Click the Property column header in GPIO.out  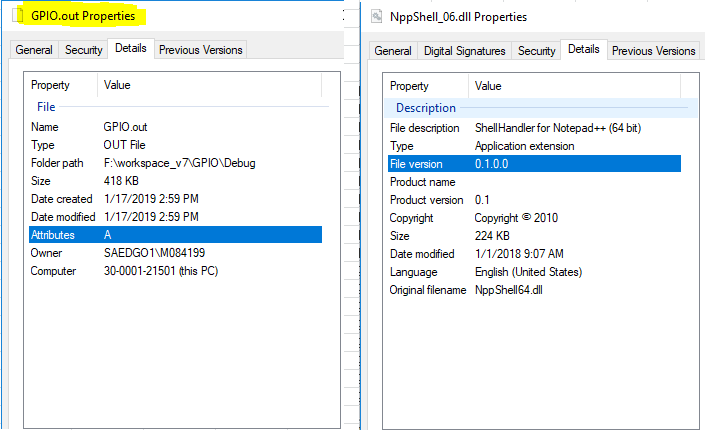50,86
